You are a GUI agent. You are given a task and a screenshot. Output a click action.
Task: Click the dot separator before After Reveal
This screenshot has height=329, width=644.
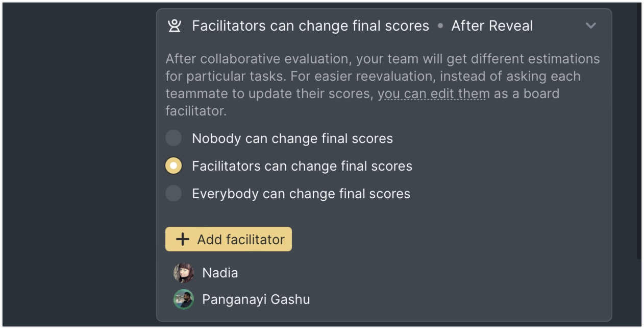pos(440,26)
